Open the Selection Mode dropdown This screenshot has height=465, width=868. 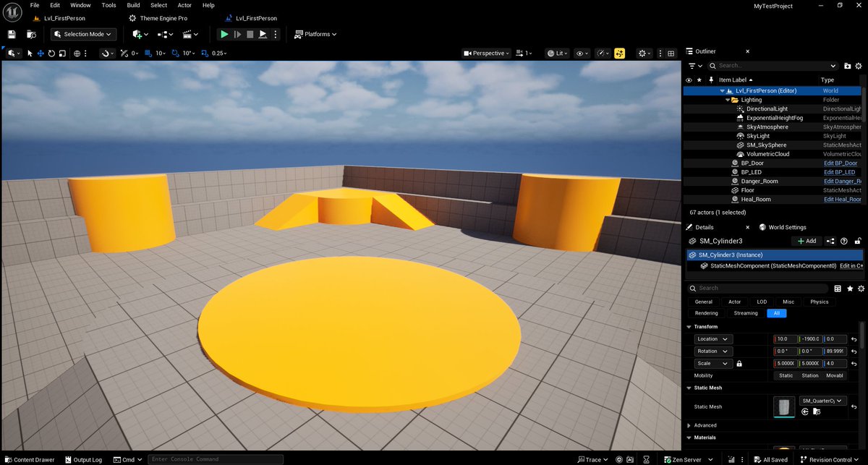84,34
